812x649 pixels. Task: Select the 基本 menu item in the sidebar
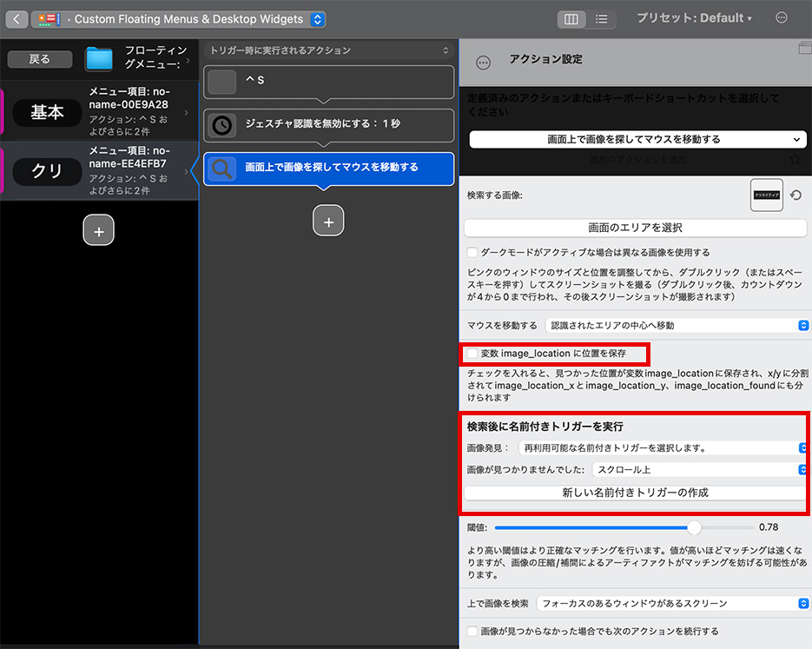tap(48, 111)
